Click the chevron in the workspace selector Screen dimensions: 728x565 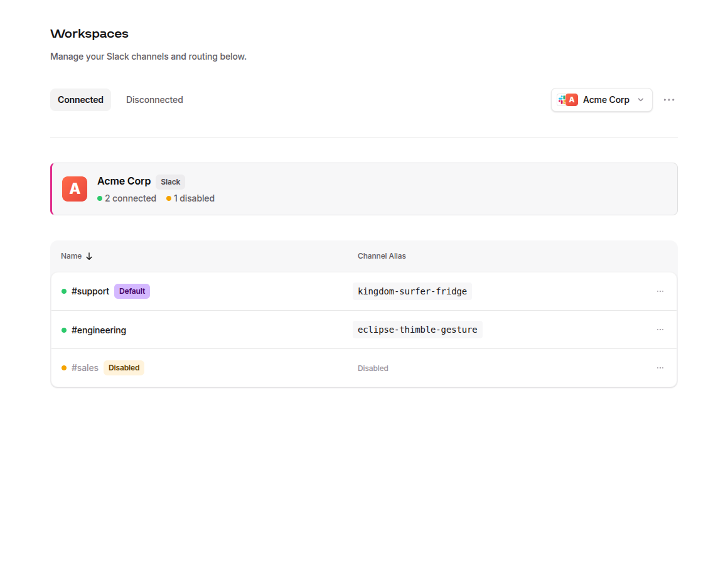[x=641, y=100]
